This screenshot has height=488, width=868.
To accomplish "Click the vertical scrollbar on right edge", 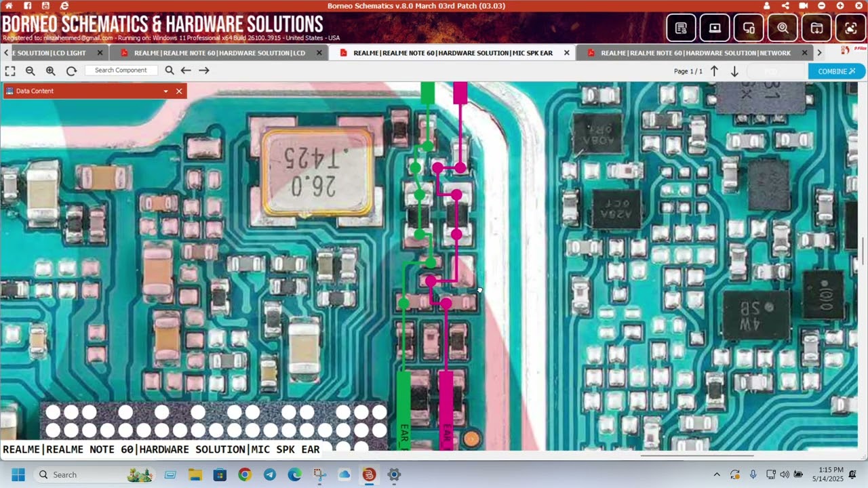I will click(863, 251).
